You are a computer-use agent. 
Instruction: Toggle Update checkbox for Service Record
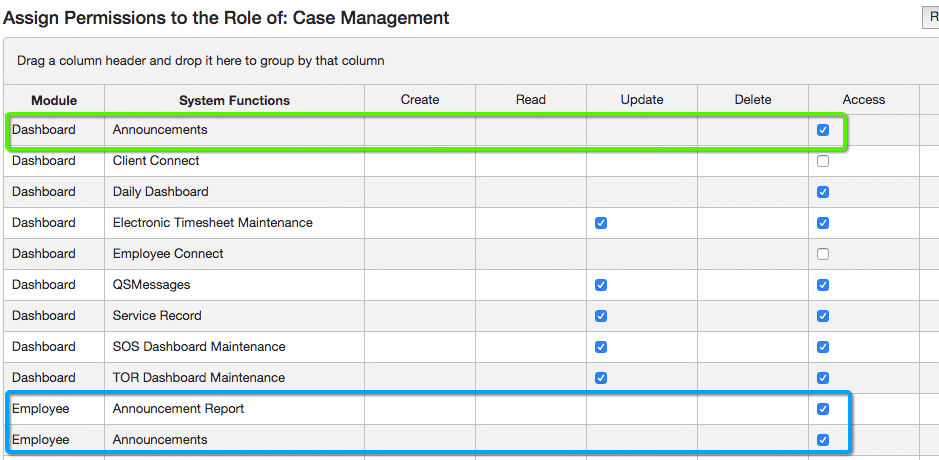coord(600,316)
